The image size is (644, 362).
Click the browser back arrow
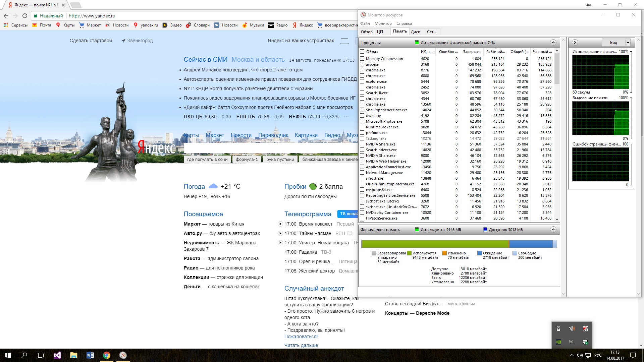coord(6,16)
